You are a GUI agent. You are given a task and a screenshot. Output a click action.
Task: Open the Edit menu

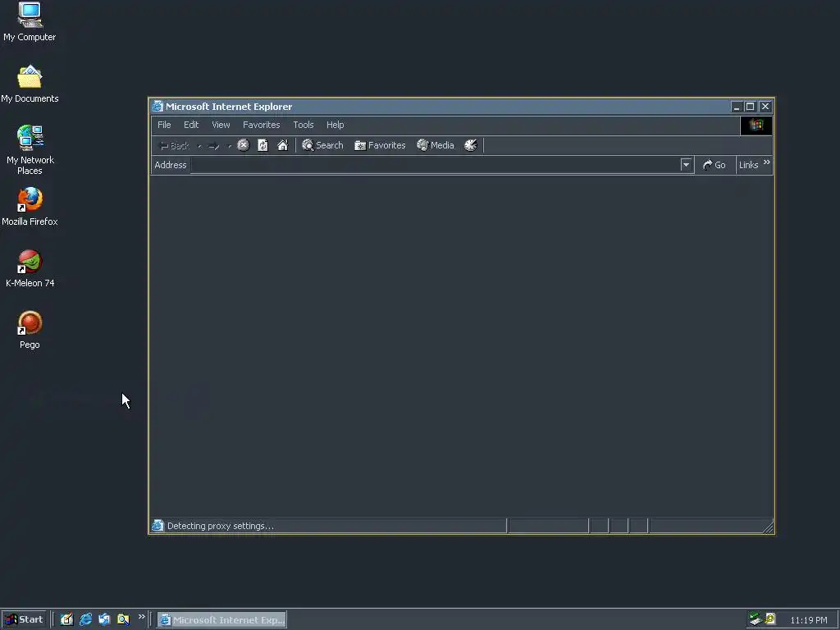click(x=191, y=125)
